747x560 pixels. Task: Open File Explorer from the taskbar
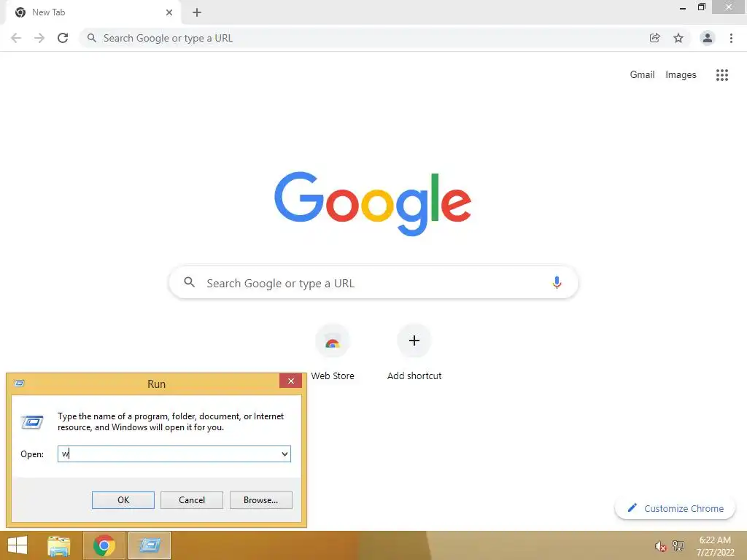point(59,545)
